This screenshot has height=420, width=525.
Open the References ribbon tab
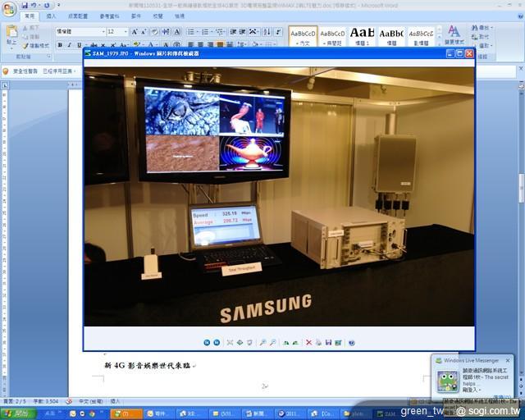[109, 16]
